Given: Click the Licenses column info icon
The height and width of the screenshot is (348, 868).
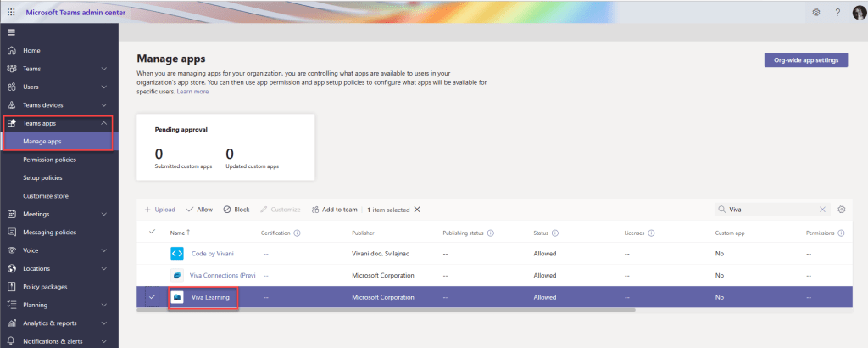Looking at the screenshot, I should tap(652, 233).
